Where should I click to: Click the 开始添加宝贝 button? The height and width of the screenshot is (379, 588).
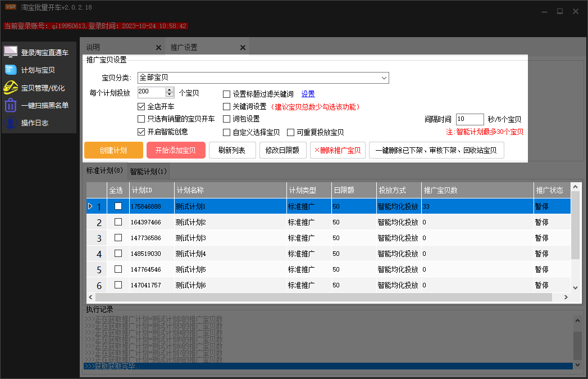click(x=176, y=150)
